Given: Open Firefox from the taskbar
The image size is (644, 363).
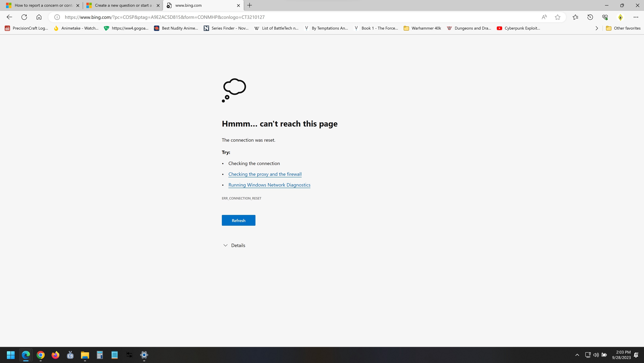Looking at the screenshot, I should click(x=55, y=355).
